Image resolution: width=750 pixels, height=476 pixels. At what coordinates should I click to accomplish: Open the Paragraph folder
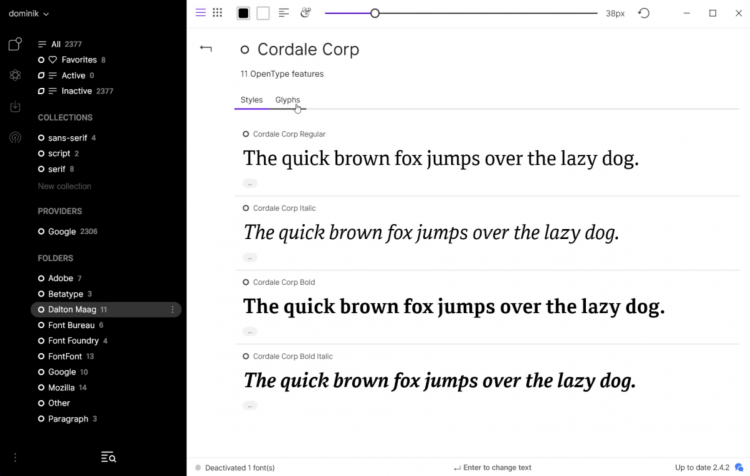point(68,419)
